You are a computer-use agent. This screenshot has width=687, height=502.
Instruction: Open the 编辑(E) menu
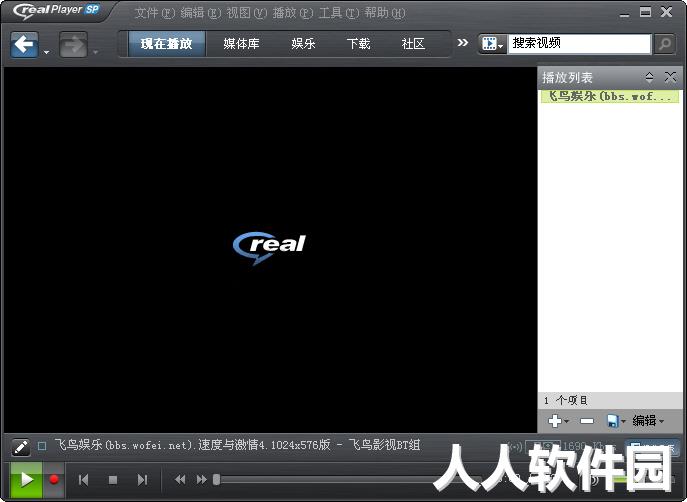201,13
